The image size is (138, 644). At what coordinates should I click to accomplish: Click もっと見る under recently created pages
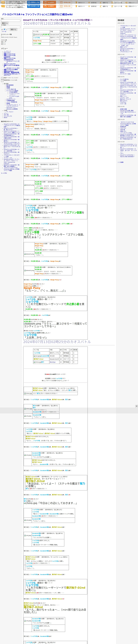(x=4, y=173)
